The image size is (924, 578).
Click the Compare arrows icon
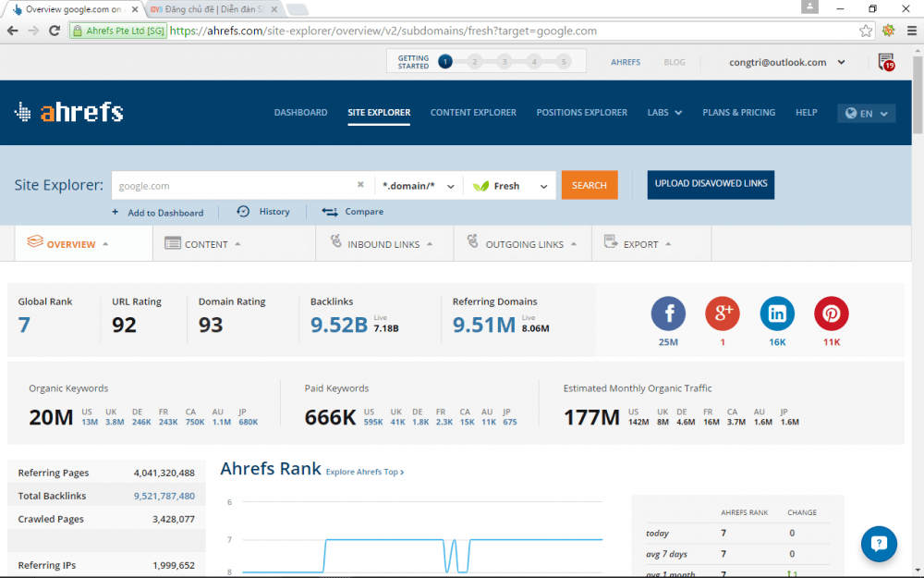[x=330, y=211]
